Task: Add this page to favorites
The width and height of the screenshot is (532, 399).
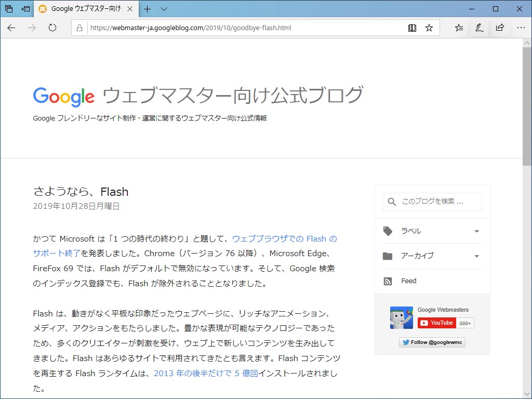Action: [x=429, y=28]
